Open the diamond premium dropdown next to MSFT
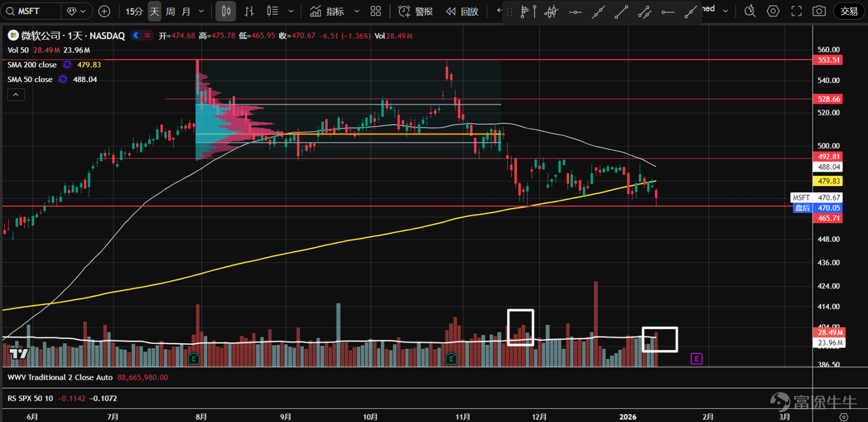 76,11
